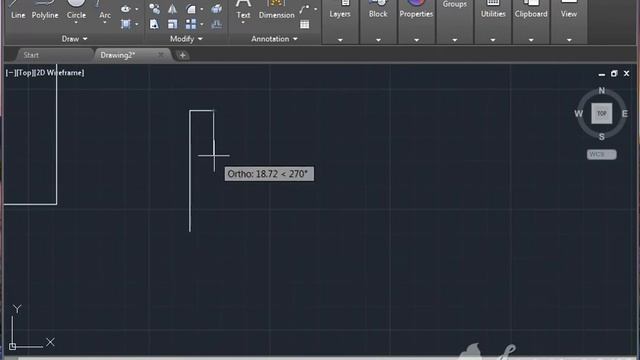Open the Block panel button
Screen dimensions: 640x360
tap(378, 10)
